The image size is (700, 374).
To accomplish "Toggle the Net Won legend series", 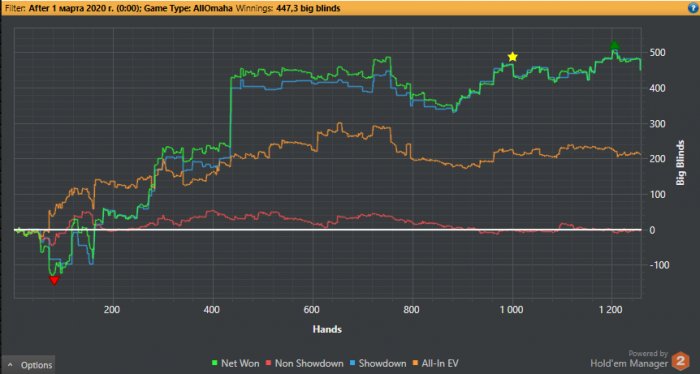I will point(235,363).
